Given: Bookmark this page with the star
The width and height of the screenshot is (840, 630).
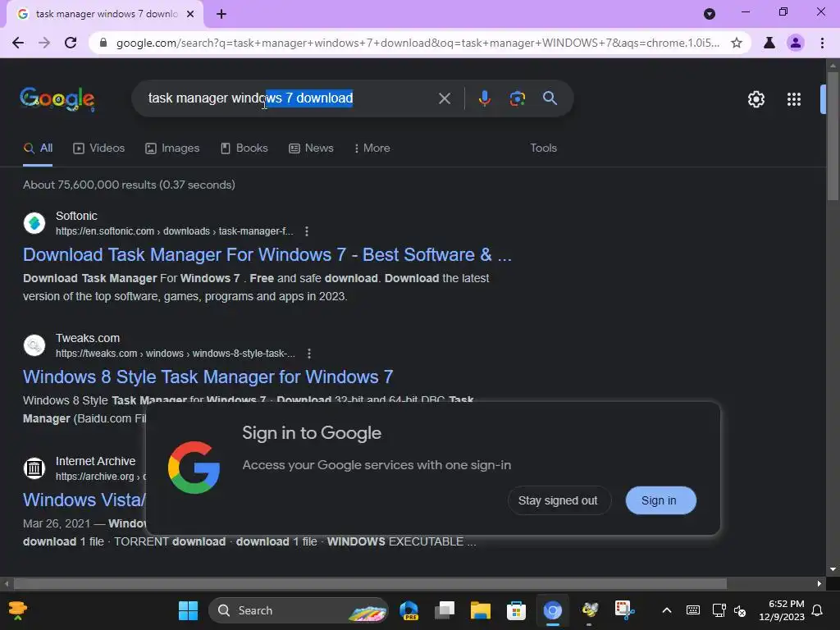Looking at the screenshot, I should (737, 43).
